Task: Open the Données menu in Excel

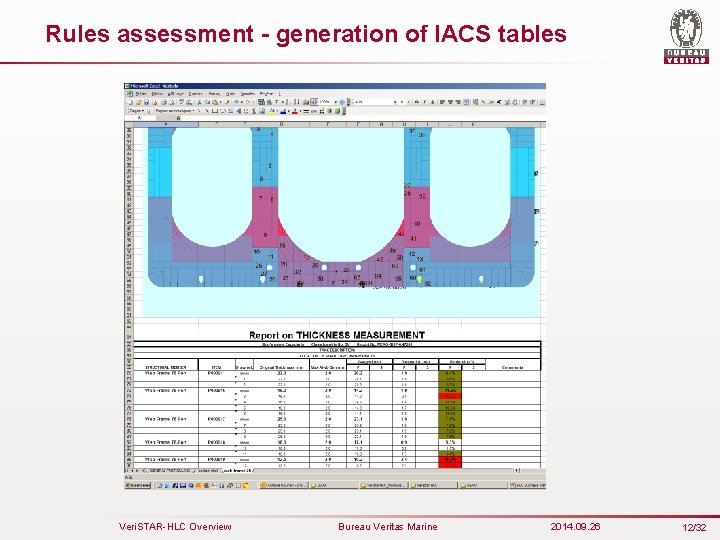Action: coord(248,94)
